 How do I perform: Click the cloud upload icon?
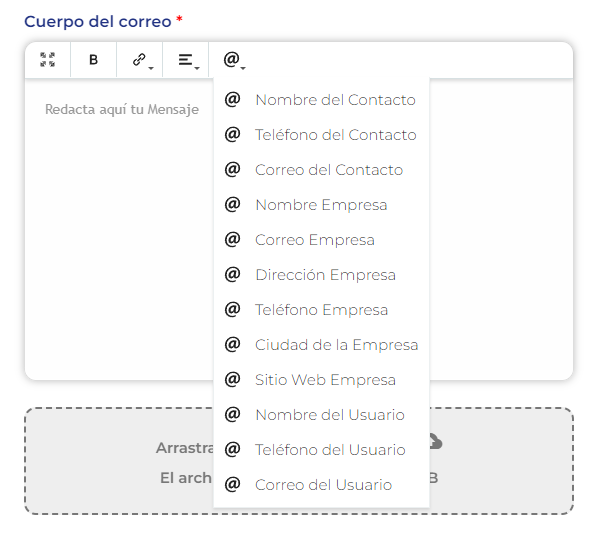(x=435, y=442)
